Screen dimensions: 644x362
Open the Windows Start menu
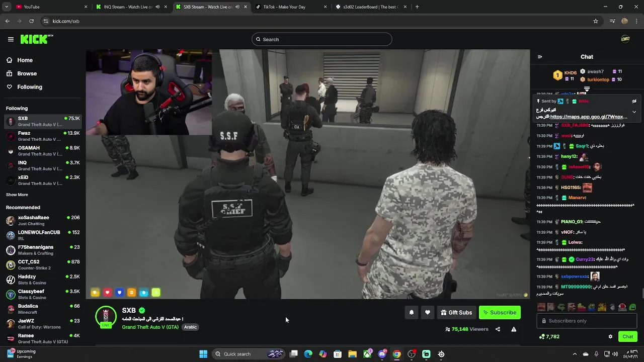coord(203,354)
